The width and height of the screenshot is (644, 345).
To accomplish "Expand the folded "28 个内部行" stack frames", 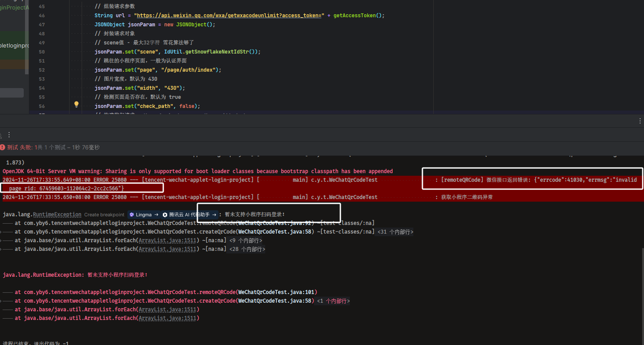I will 247,249.
